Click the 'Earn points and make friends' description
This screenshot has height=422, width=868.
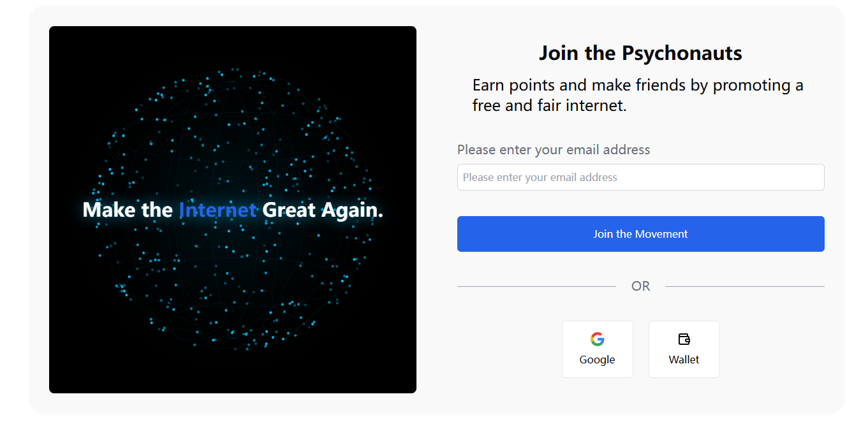[637, 85]
